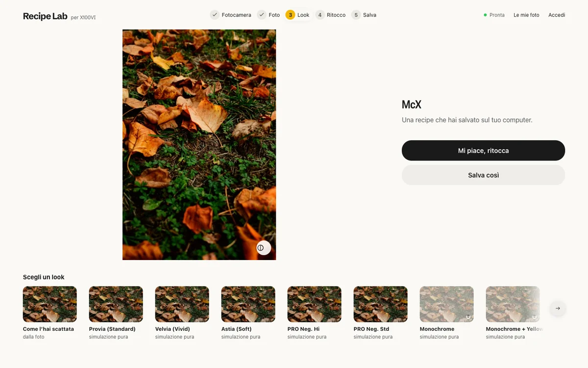Open Le mie foto

(x=526, y=15)
